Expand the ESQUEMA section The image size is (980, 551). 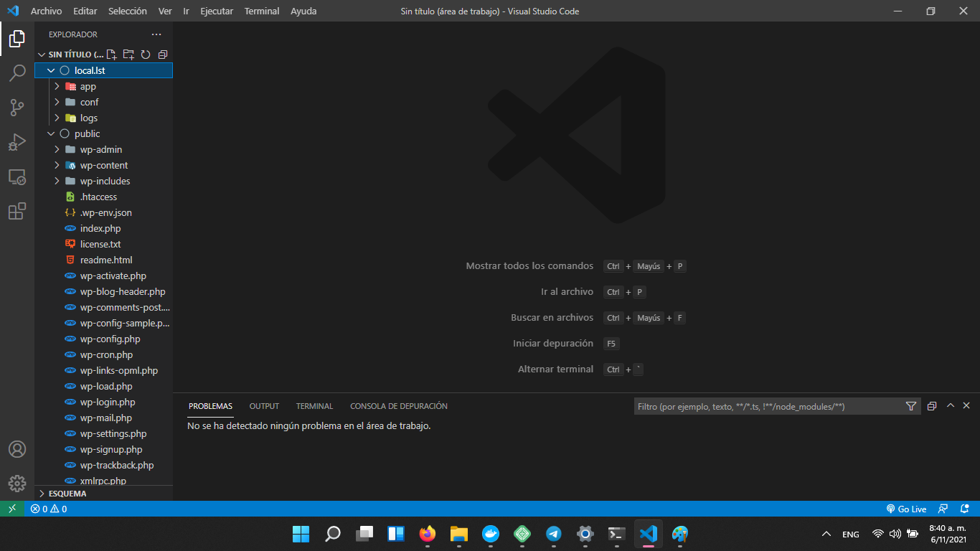[103, 494]
